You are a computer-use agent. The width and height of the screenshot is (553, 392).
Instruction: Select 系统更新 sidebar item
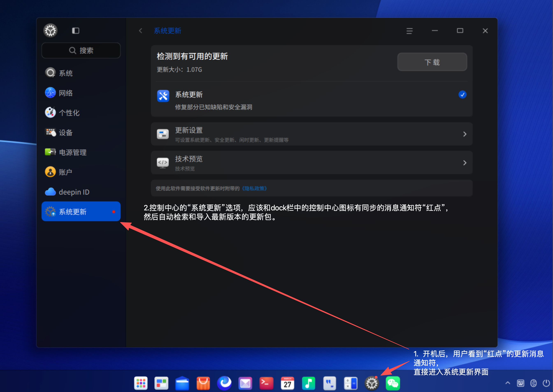[81, 211]
